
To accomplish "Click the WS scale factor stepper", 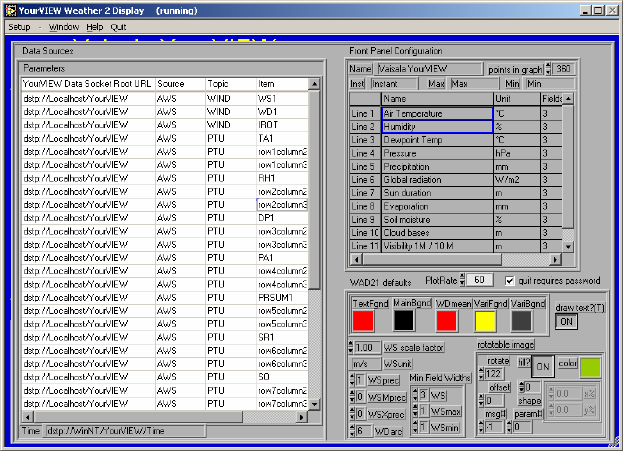I will coord(350,347).
